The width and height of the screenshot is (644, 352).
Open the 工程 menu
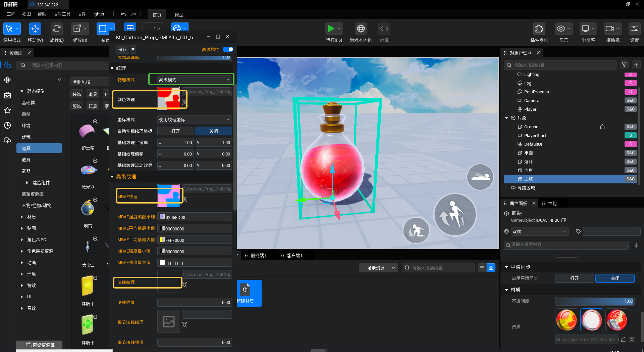[x=11, y=14]
